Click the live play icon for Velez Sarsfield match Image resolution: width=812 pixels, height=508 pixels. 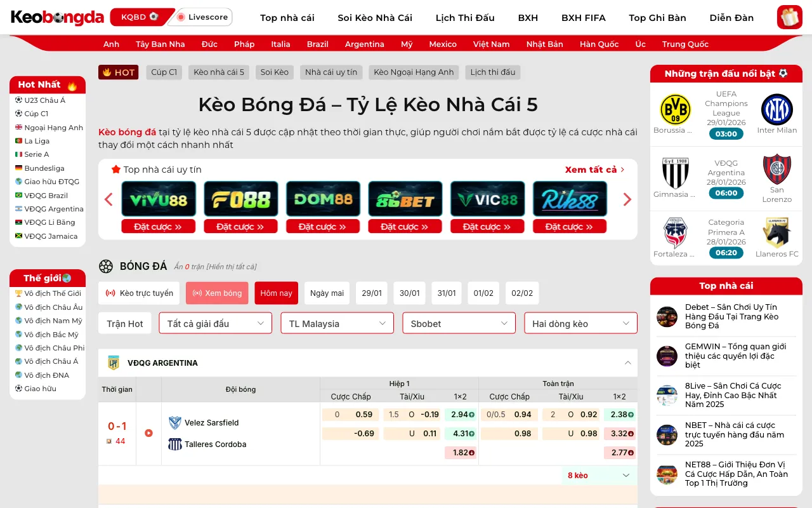tap(148, 433)
